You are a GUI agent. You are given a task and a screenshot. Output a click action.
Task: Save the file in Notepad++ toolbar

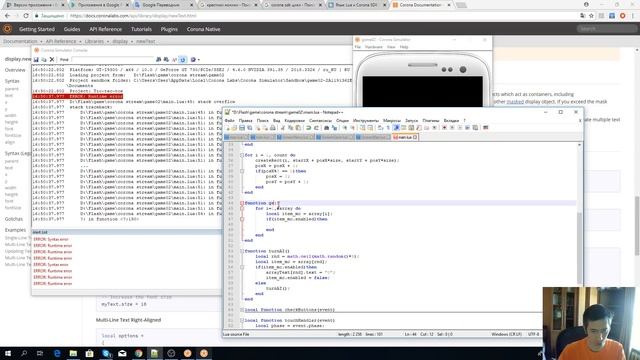click(242, 128)
